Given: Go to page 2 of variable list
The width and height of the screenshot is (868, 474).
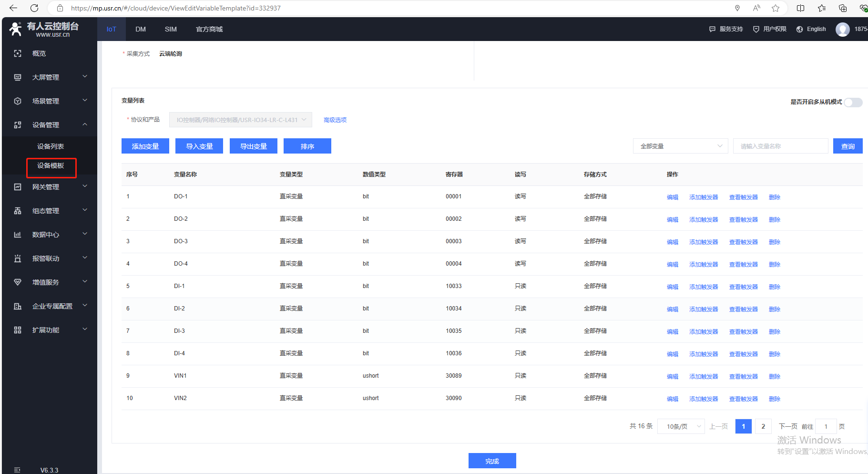Looking at the screenshot, I should point(763,426).
